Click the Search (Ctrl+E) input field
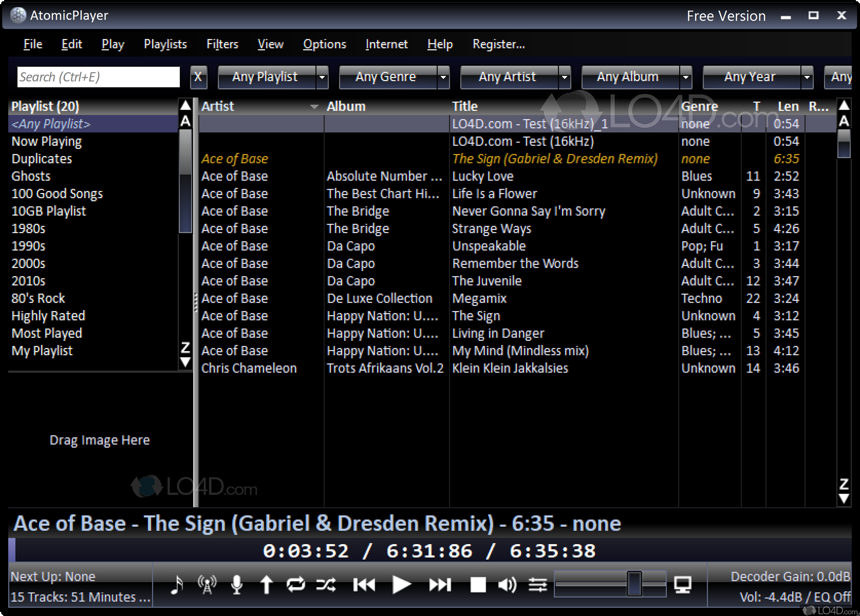This screenshot has width=860, height=616. point(98,77)
